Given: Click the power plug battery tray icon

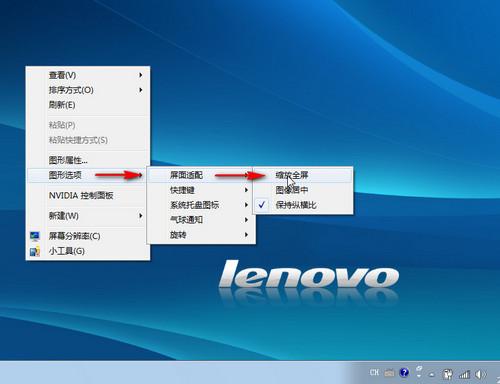Looking at the screenshot, I should (x=447, y=374).
